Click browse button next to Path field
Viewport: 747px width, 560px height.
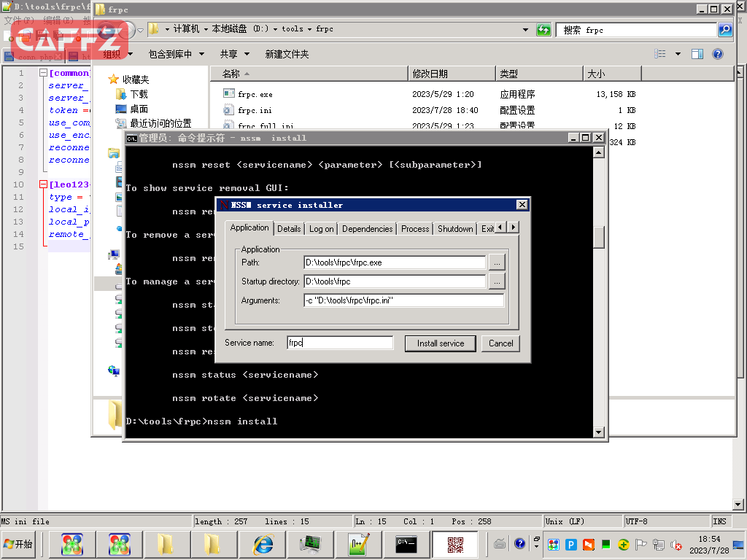click(x=496, y=262)
